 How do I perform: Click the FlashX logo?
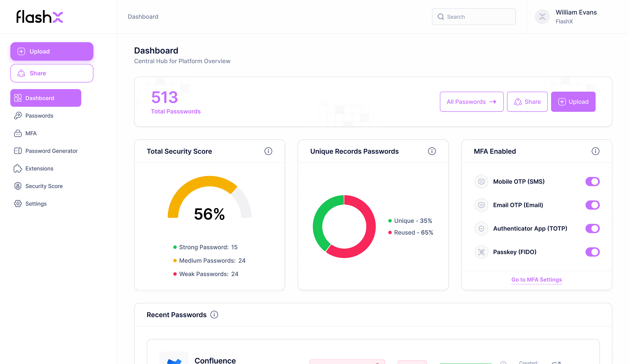[40, 17]
